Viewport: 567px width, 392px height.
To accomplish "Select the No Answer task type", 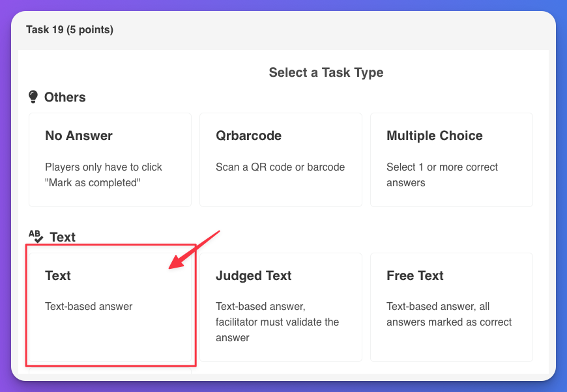I will click(x=109, y=160).
